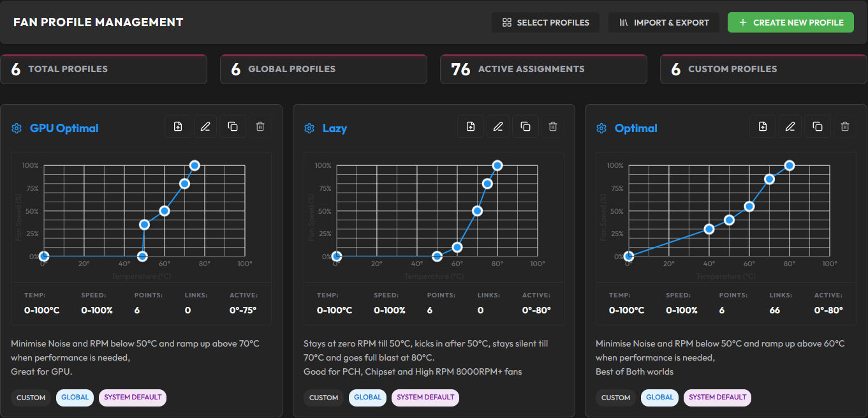
Task: Click the 100% curve point on GPU Optimal graph
Action: 195,165
